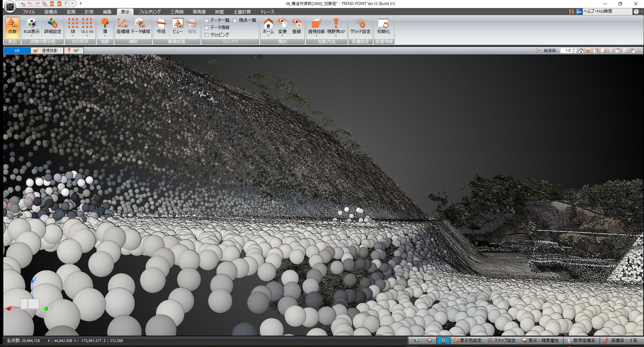644x347 pixels.
Task: Toggle the データ領域 data area display
Action: pyautogui.click(x=141, y=27)
